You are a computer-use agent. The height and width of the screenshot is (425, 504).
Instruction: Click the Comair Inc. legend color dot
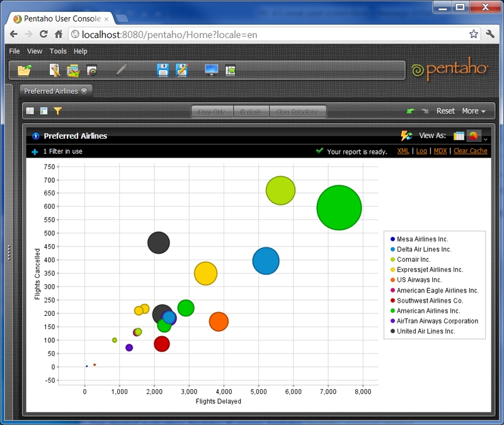(x=392, y=259)
